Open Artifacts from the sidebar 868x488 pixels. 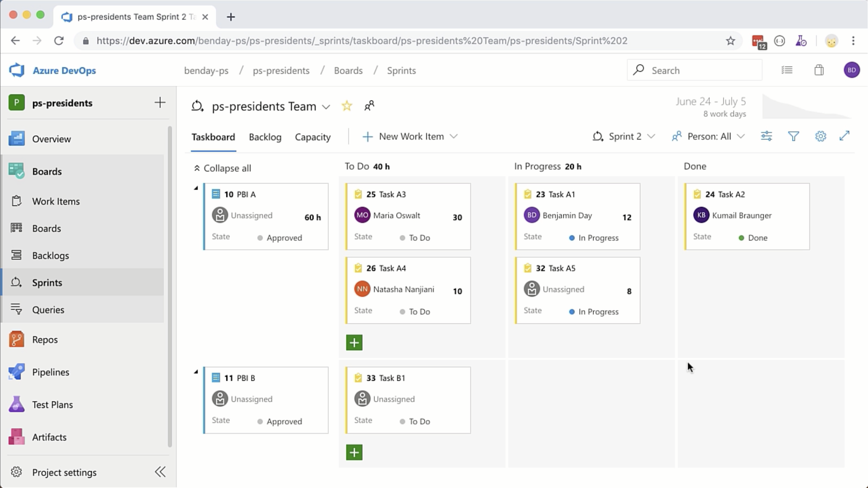pyautogui.click(x=49, y=437)
